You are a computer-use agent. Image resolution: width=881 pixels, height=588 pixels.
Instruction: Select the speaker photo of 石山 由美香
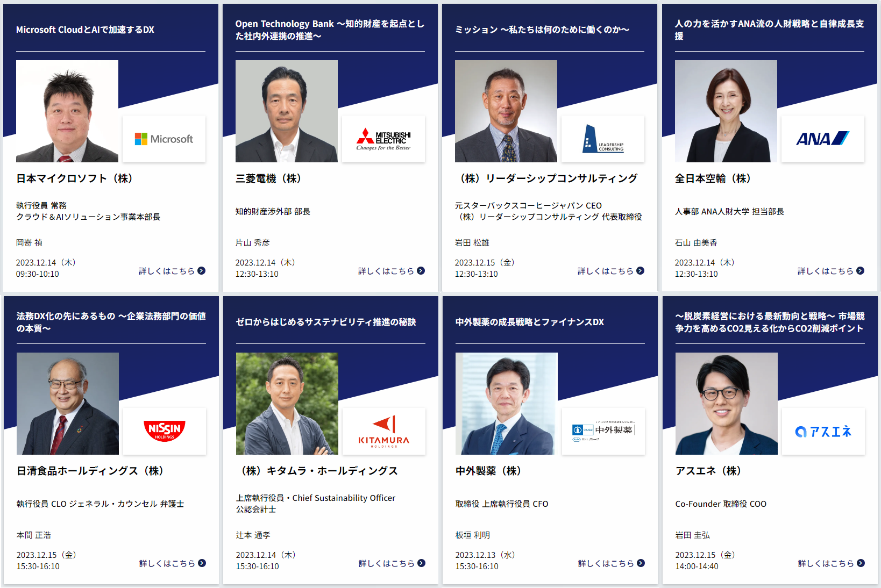[726, 111]
